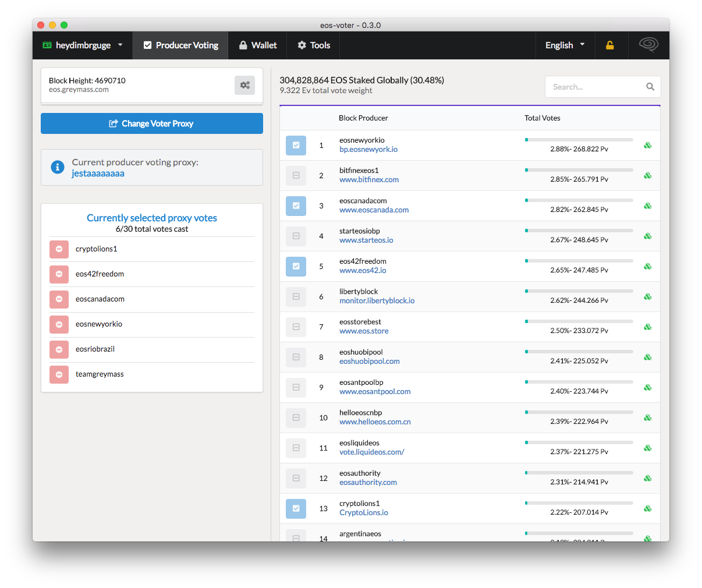Uncheck the vote box for cryptolions1
The width and height of the screenshot is (702, 588).
click(296, 509)
